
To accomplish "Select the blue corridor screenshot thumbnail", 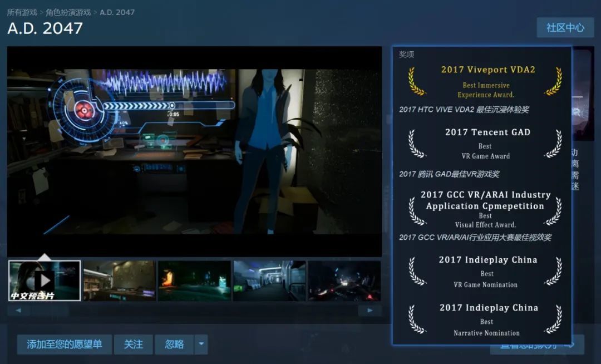I will [269, 281].
